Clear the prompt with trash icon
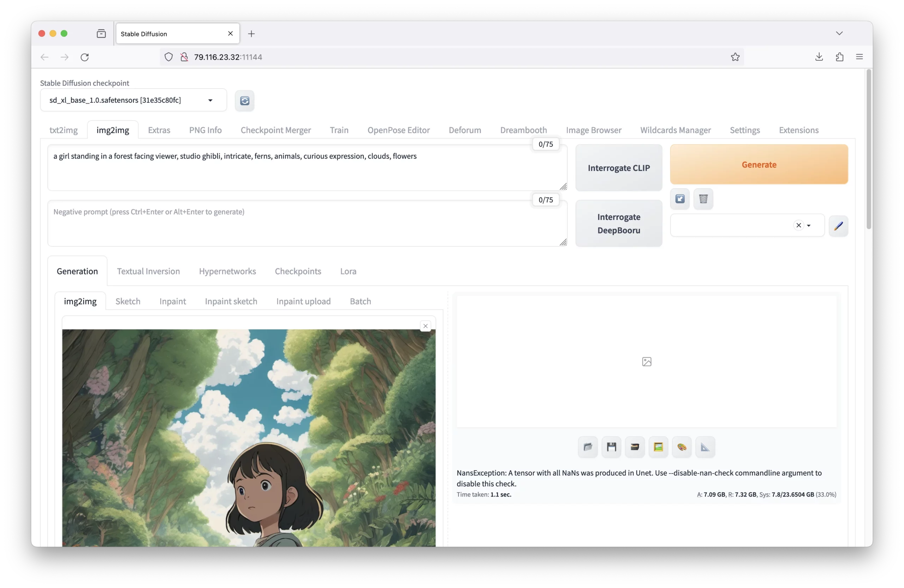904x588 pixels. point(703,199)
